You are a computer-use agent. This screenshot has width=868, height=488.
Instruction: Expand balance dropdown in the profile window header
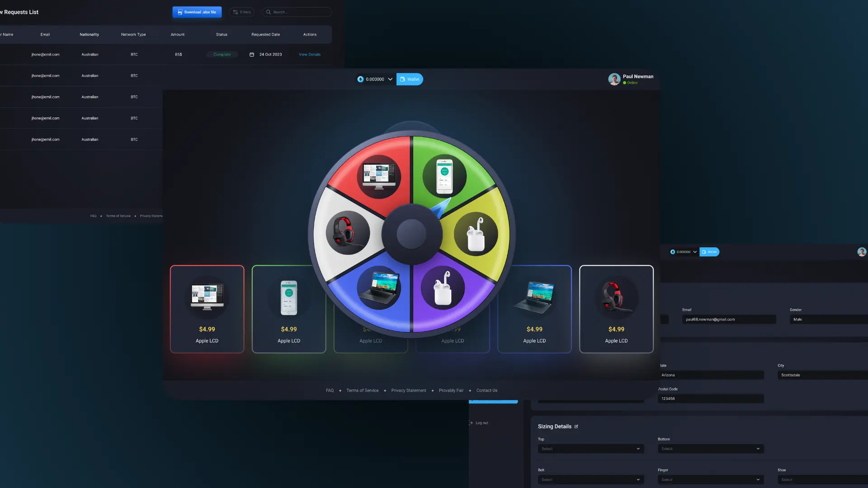695,252
